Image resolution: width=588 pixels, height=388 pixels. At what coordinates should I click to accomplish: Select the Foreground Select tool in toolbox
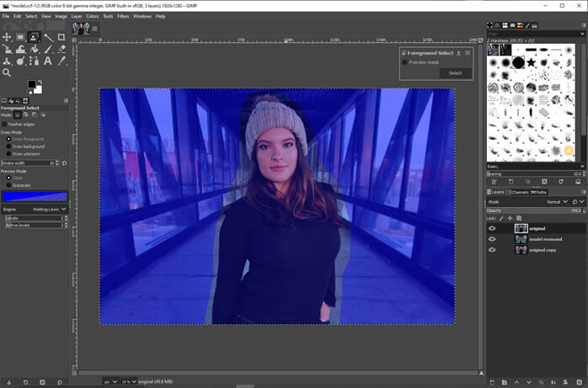click(x=34, y=37)
